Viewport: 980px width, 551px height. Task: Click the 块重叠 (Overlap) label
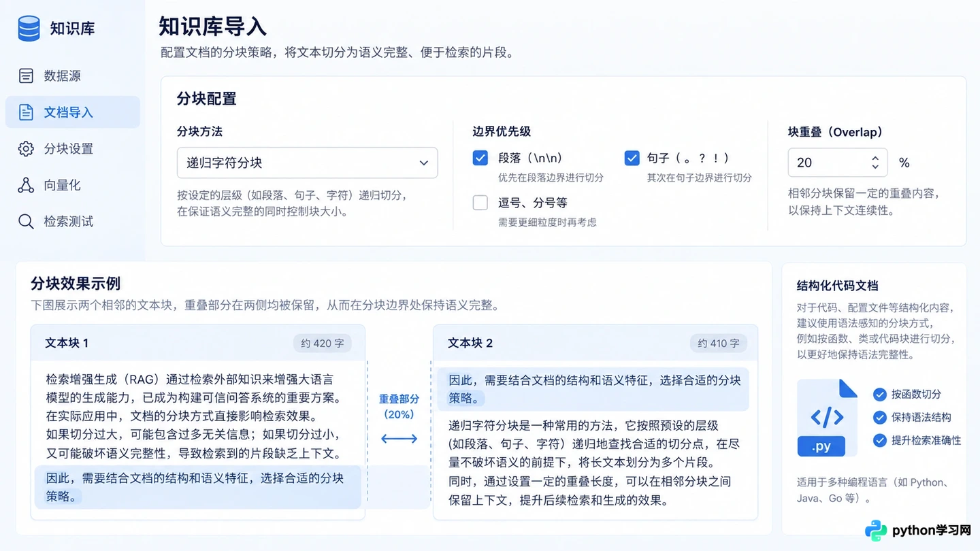point(835,131)
